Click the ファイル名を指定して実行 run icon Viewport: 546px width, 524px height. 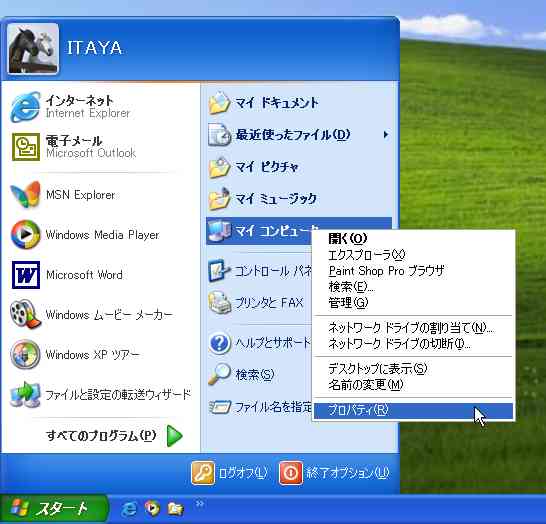click(219, 407)
